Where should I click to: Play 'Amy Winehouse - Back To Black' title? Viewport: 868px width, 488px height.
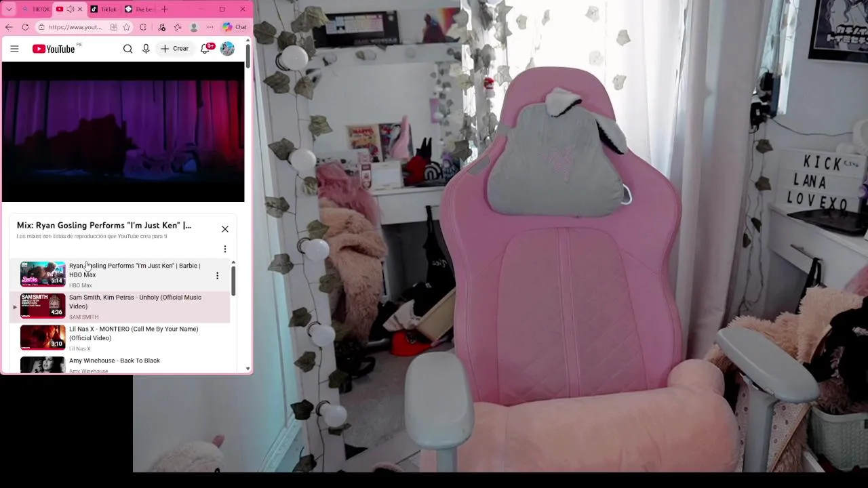[x=115, y=361]
